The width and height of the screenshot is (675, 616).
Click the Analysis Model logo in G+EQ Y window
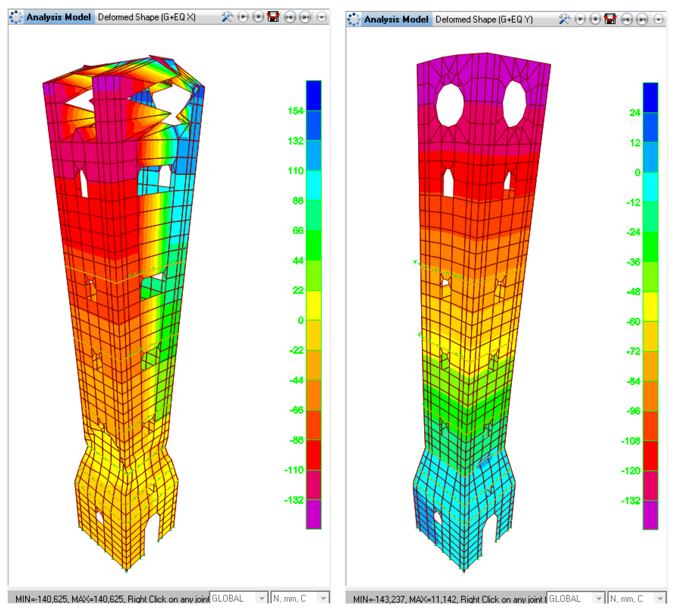point(353,19)
